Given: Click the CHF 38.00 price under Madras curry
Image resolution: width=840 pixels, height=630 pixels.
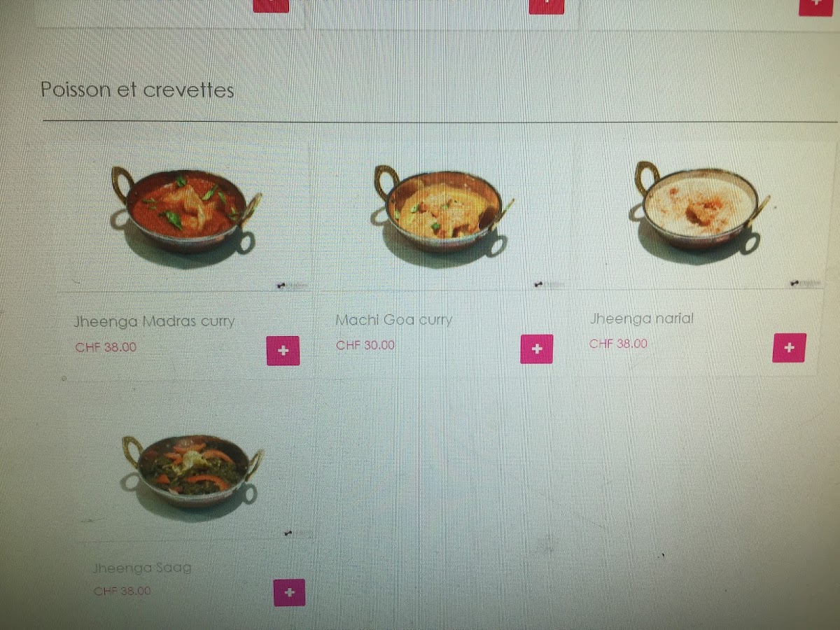Looking at the screenshot, I should coord(106,346).
